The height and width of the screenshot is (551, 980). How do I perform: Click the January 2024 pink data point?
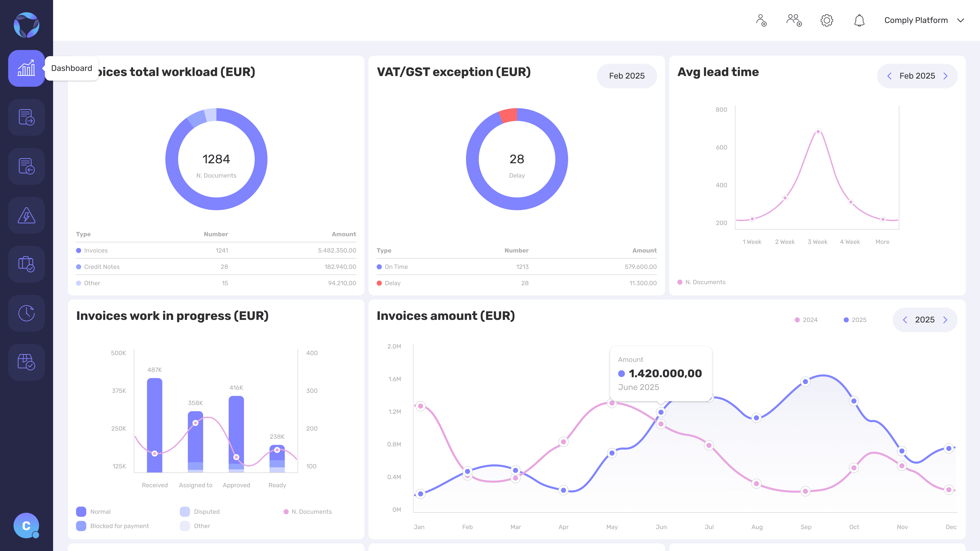pyautogui.click(x=420, y=406)
